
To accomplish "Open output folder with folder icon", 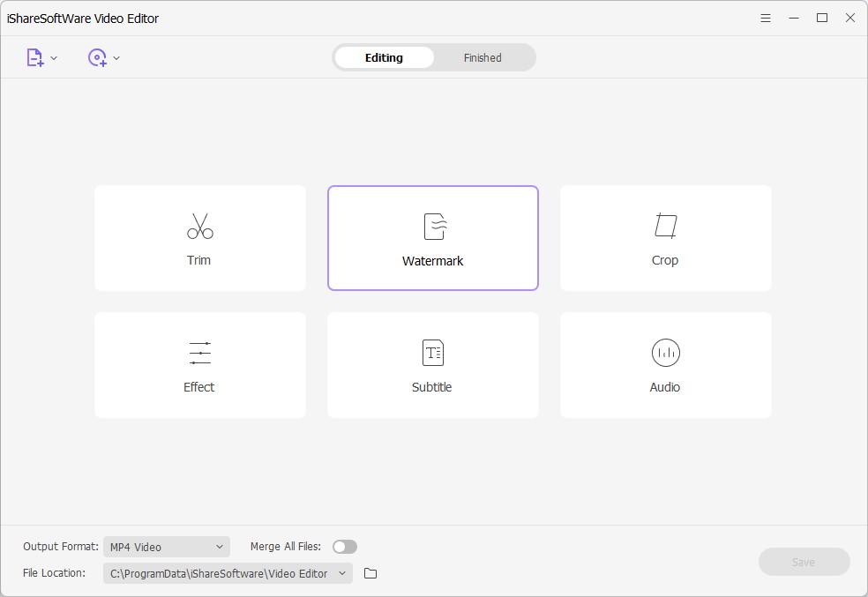I will (x=370, y=573).
